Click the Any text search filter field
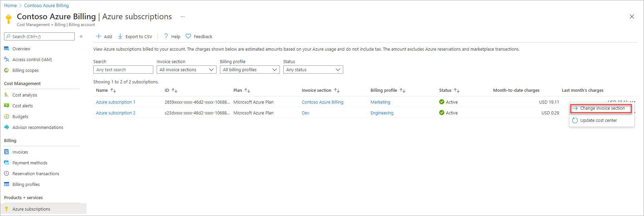Screen dimensions: 644x216 (123, 70)
